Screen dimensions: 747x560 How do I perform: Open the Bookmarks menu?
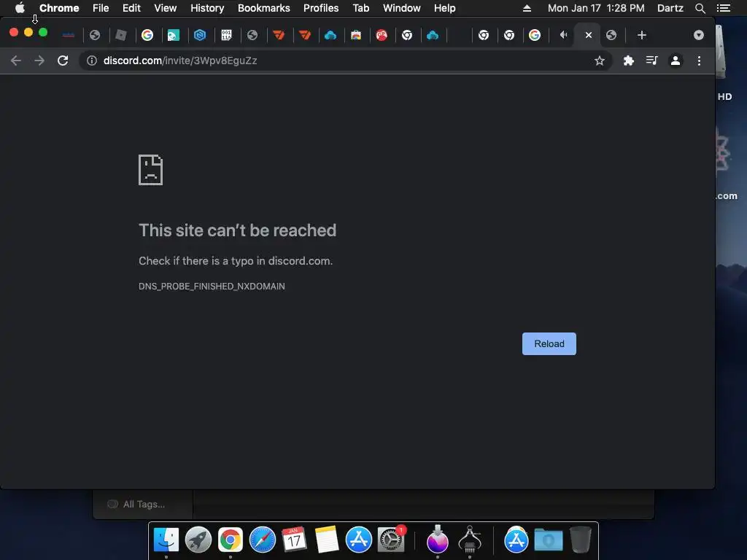coord(264,8)
